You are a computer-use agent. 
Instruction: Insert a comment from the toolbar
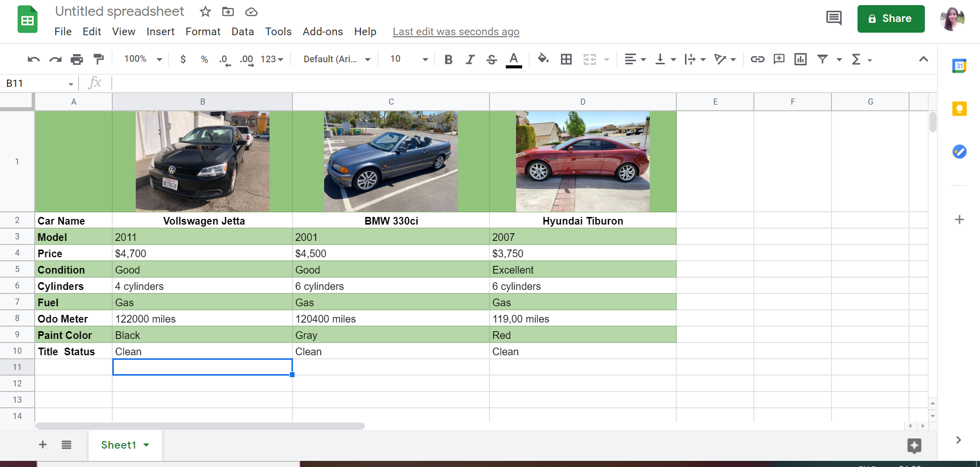click(x=779, y=59)
